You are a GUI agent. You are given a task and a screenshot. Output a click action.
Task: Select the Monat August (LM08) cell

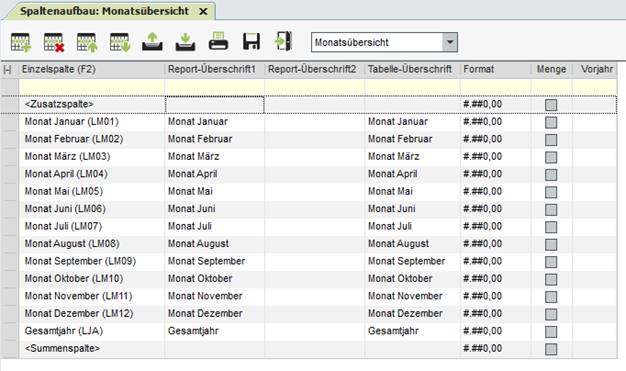(91, 244)
